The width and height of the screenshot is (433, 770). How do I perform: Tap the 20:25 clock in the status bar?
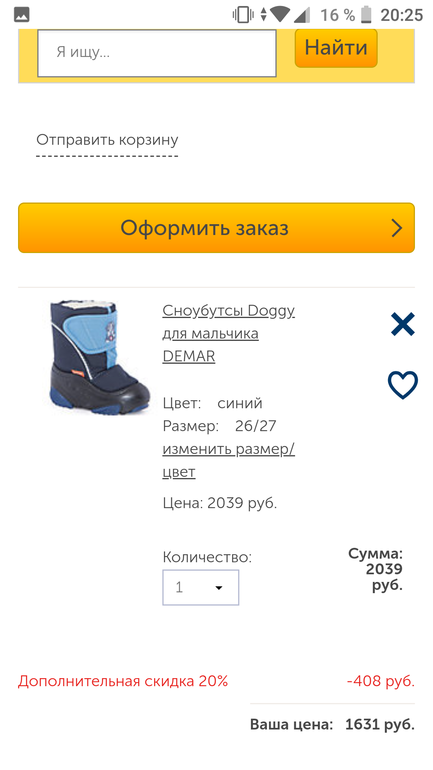click(x=402, y=15)
